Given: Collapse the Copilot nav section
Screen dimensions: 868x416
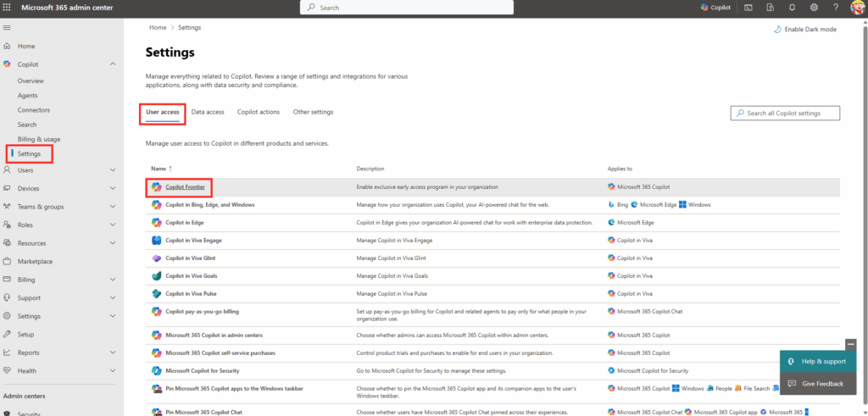Looking at the screenshot, I should pos(113,64).
